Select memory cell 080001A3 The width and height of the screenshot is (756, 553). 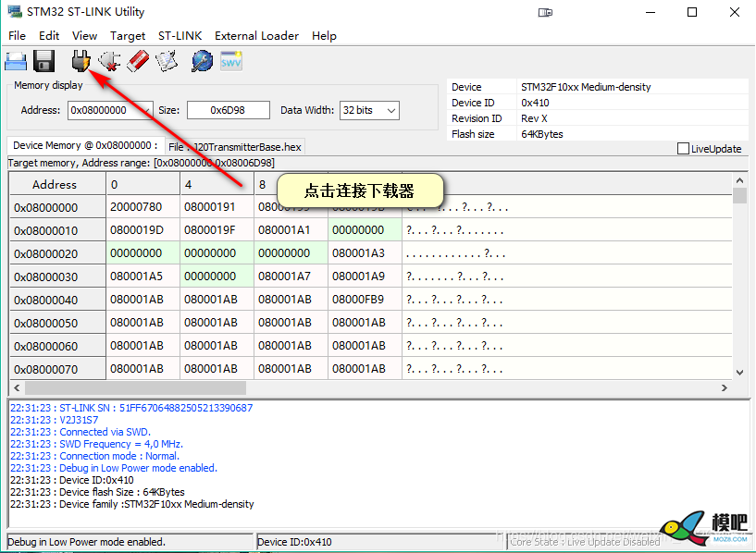point(365,253)
